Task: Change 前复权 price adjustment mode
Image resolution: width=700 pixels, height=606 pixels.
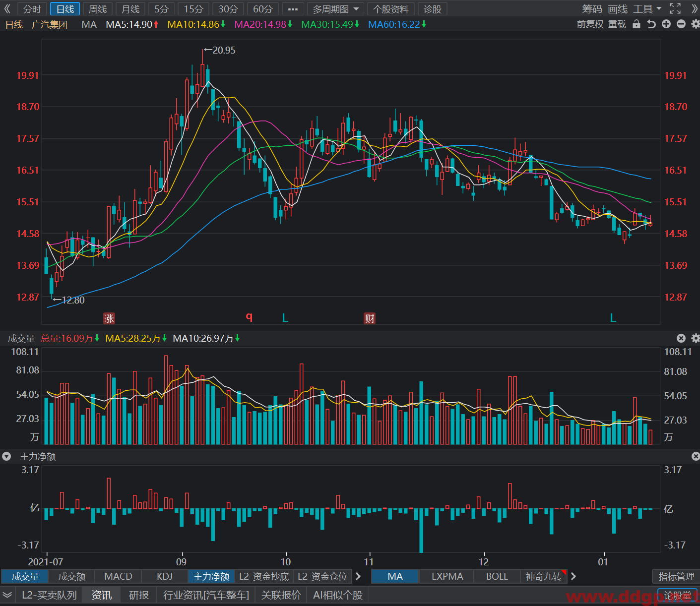Action: coord(590,24)
